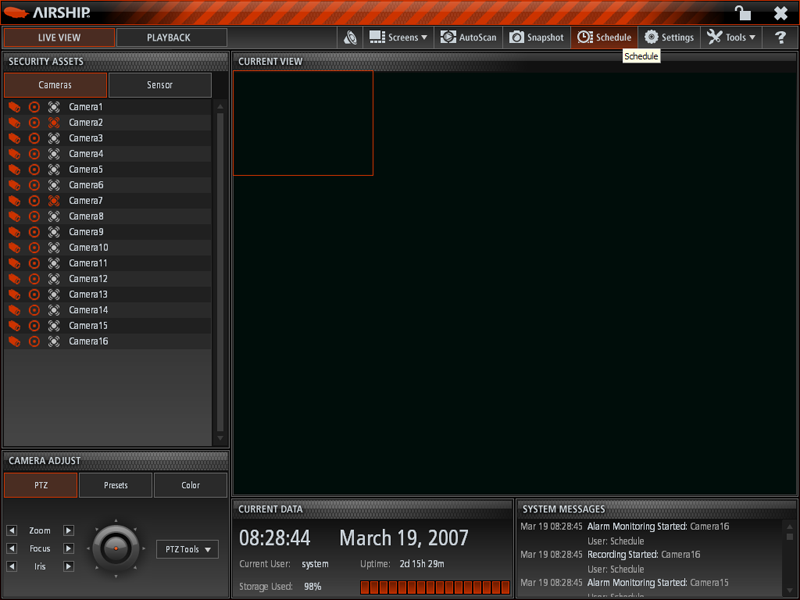Open the Color camera adjust tab
This screenshot has width=800, height=600.
pos(190,486)
